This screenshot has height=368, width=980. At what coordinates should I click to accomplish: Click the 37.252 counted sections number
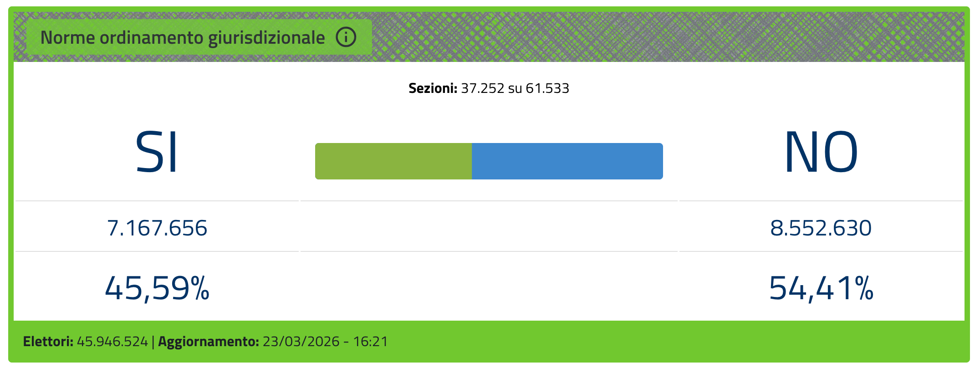[x=482, y=88]
